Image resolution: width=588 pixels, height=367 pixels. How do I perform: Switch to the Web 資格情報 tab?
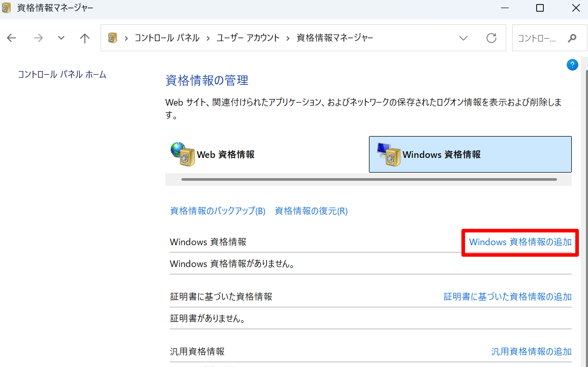pyautogui.click(x=225, y=154)
